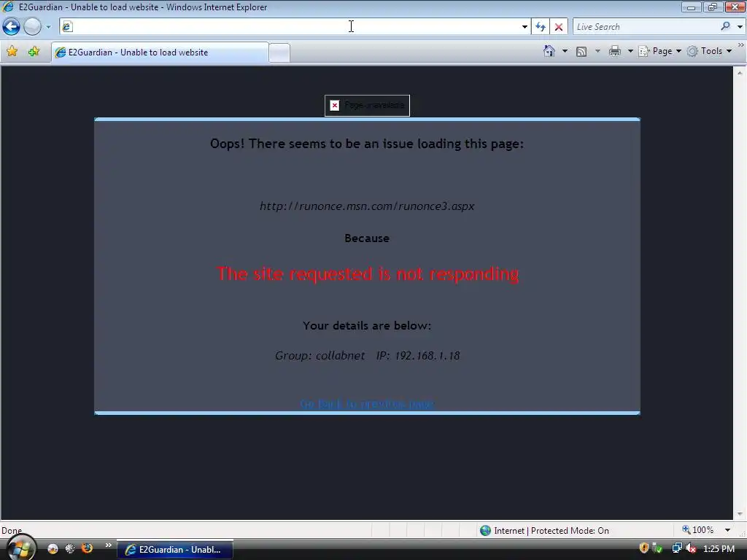
Task: Launch Firefox from the Quick Launch bar
Action: click(x=88, y=548)
